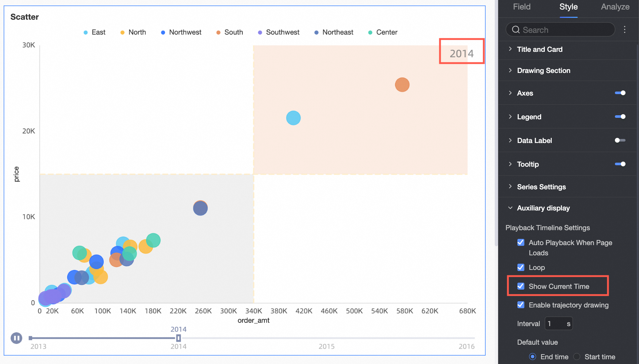
Task: Expand the Tooltip settings chevron
Action: tap(510, 164)
